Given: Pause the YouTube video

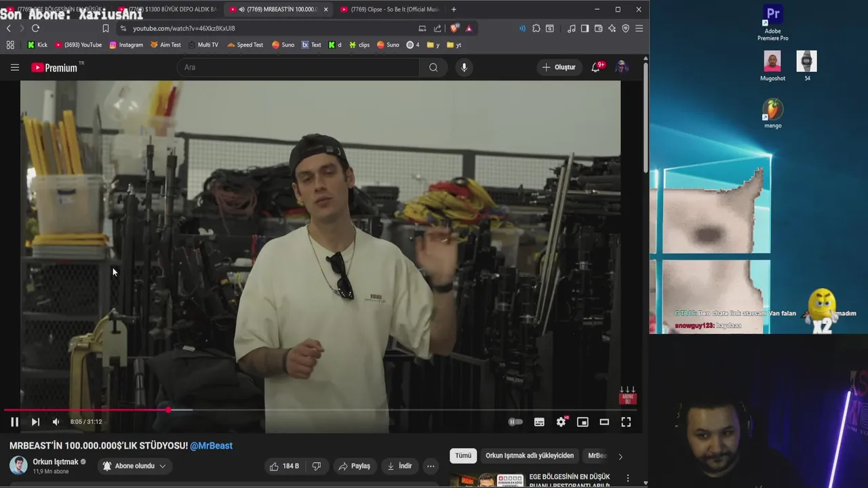Looking at the screenshot, I should pyautogui.click(x=14, y=422).
